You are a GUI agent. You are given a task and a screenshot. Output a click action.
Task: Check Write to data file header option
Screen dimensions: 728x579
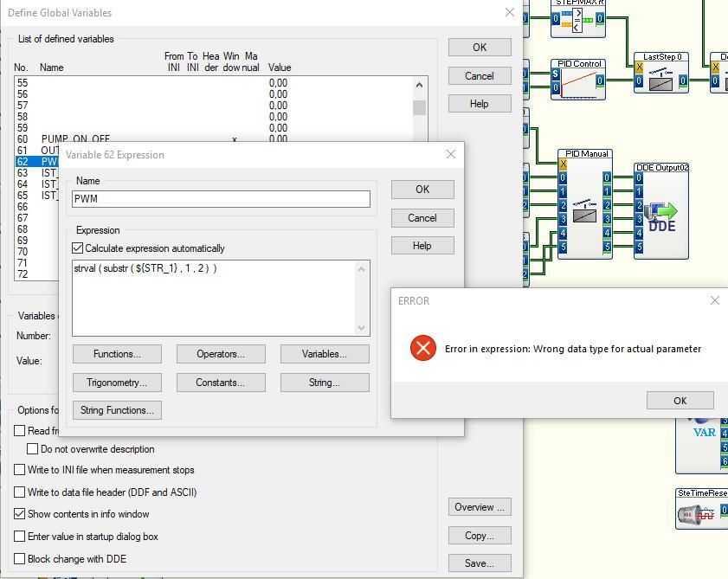(20, 492)
